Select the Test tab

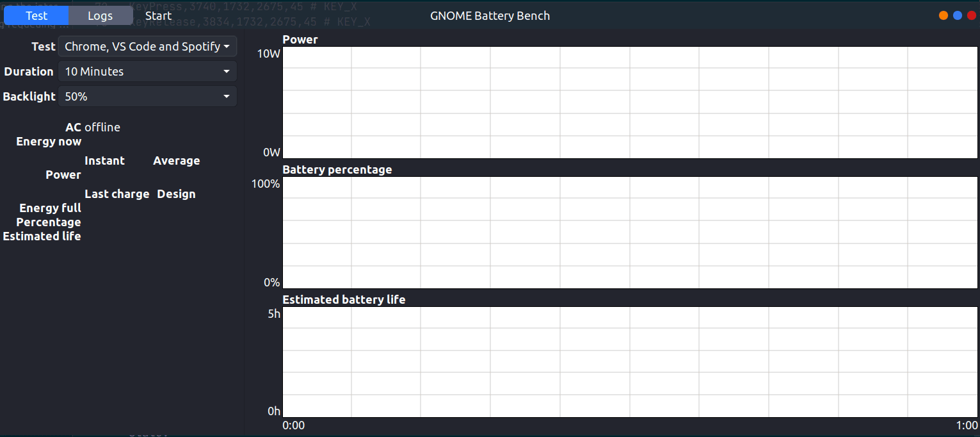[36, 15]
